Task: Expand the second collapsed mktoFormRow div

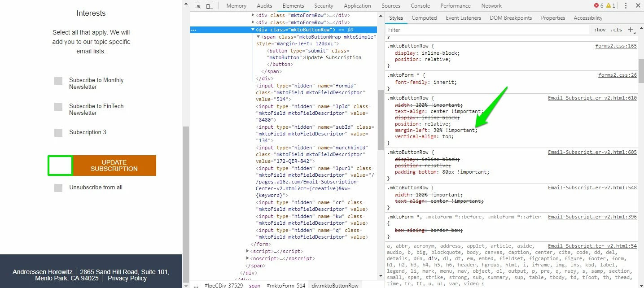Action: click(253, 22)
